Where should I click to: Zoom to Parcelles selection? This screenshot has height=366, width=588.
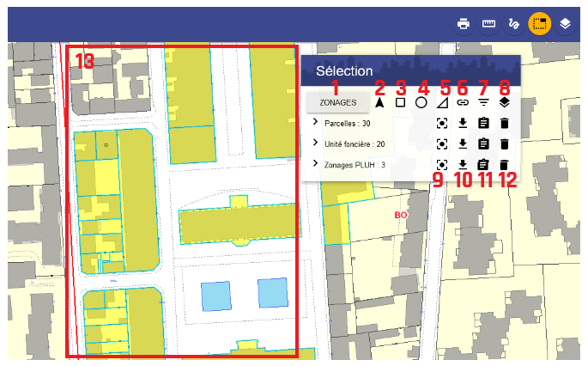(442, 123)
